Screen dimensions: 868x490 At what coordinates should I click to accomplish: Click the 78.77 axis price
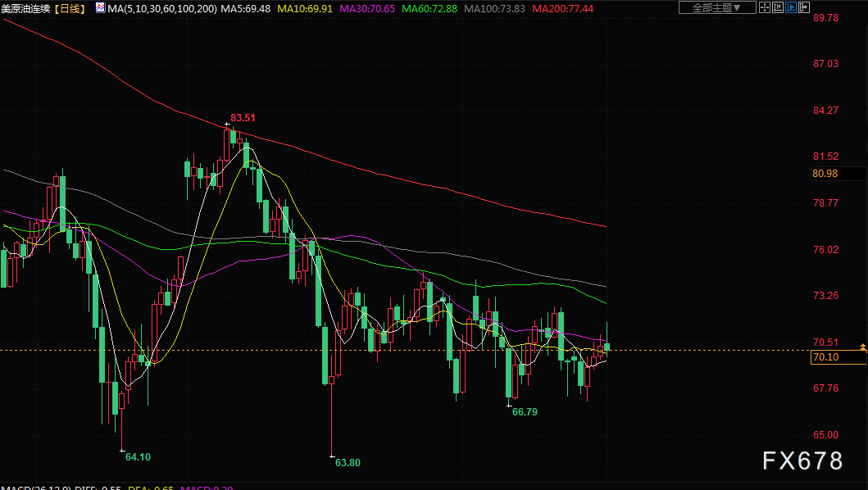click(825, 203)
